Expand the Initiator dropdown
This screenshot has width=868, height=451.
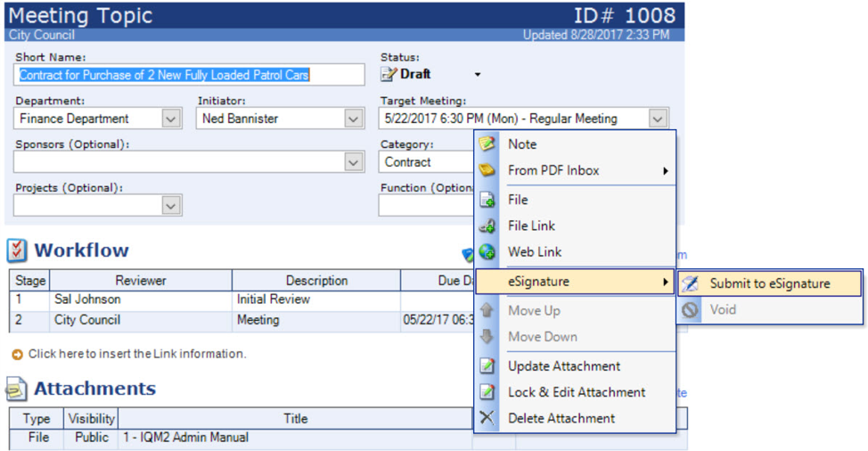tap(353, 119)
